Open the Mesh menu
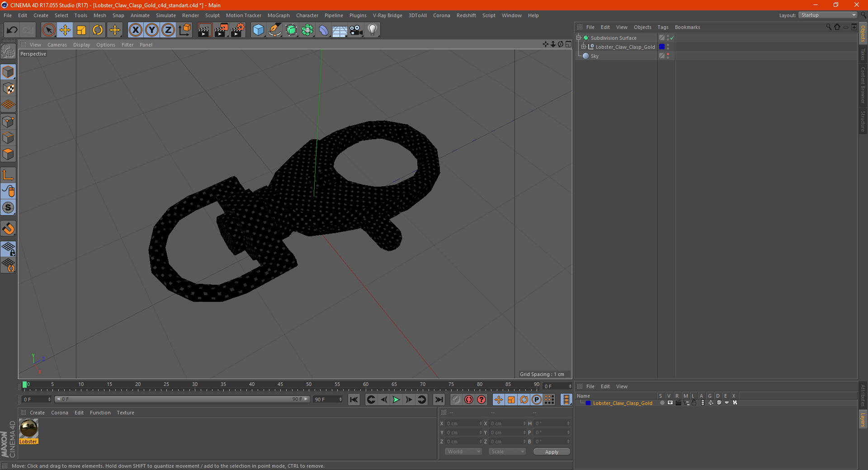 point(100,15)
